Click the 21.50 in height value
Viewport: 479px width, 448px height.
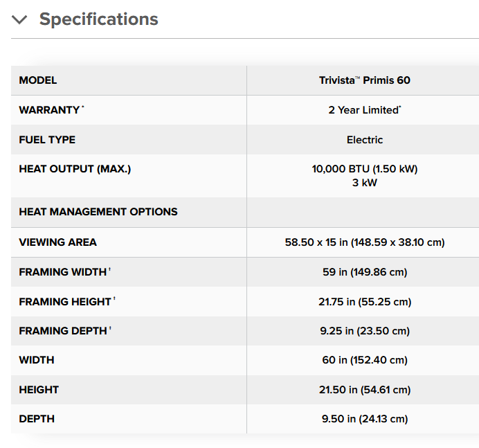click(x=364, y=390)
